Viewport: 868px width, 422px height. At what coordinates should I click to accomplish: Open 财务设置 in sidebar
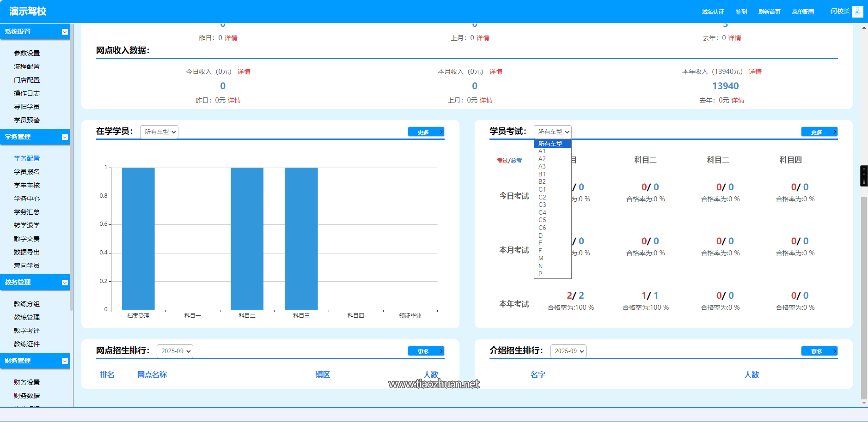tap(27, 383)
